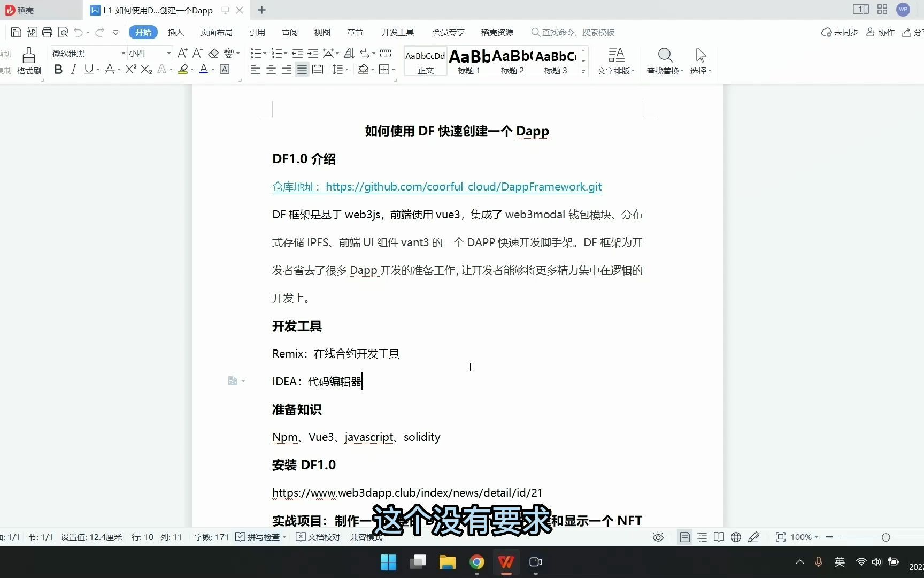Expand the styles gallery more arrow

click(583, 71)
